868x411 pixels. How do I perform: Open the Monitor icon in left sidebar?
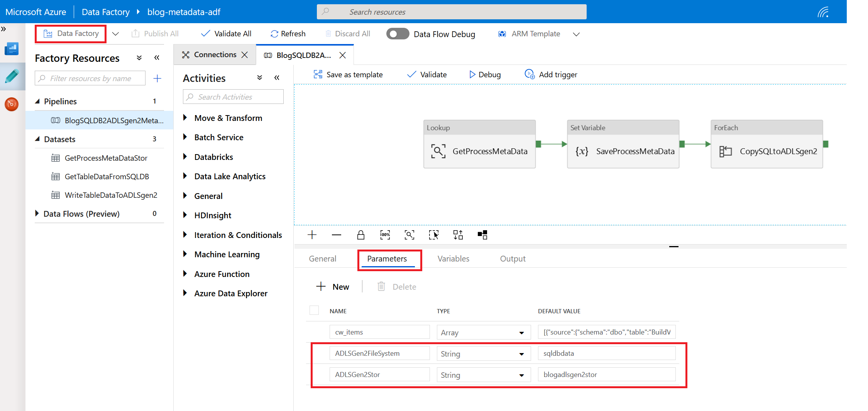(12, 104)
